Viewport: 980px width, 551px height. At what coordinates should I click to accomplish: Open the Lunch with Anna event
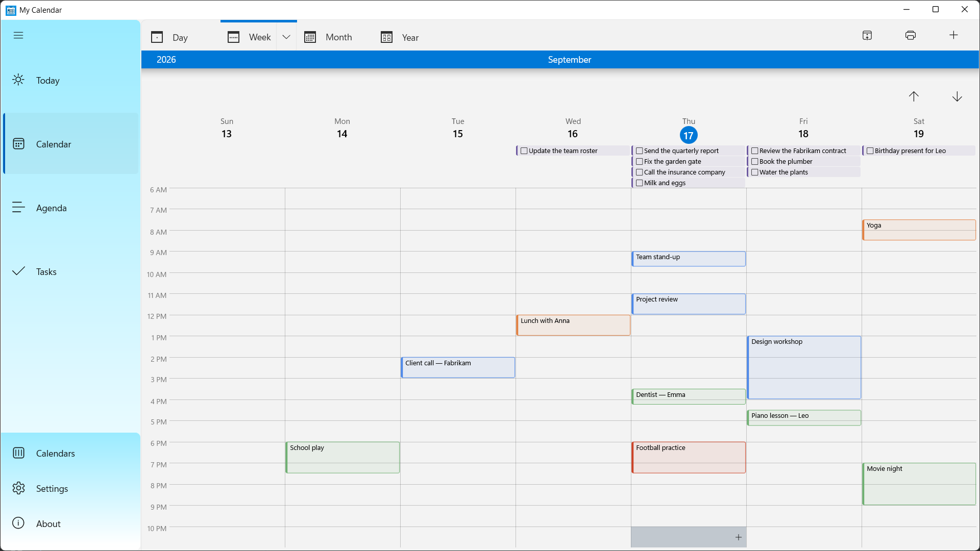click(x=573, y=325)
